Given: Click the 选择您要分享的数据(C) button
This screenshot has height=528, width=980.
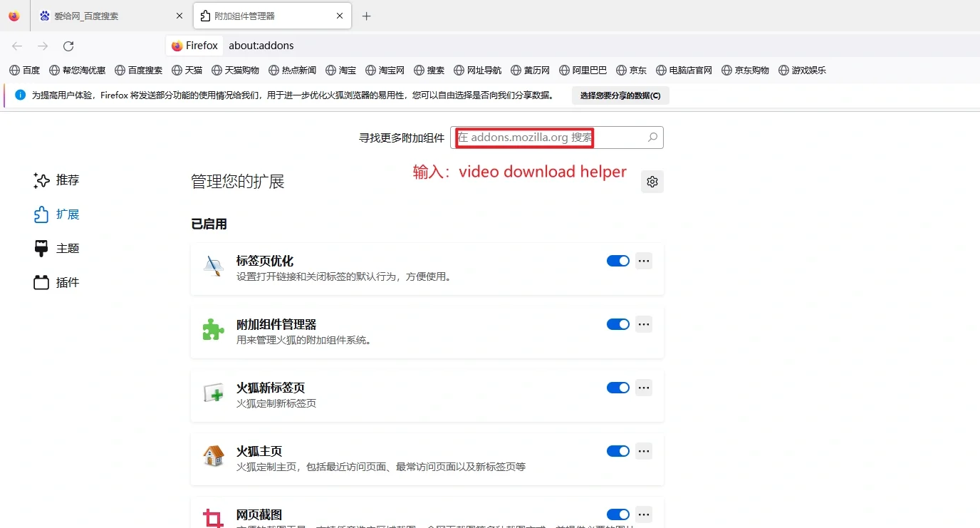Looking at the screenshot, I should [x=620, y=95].
